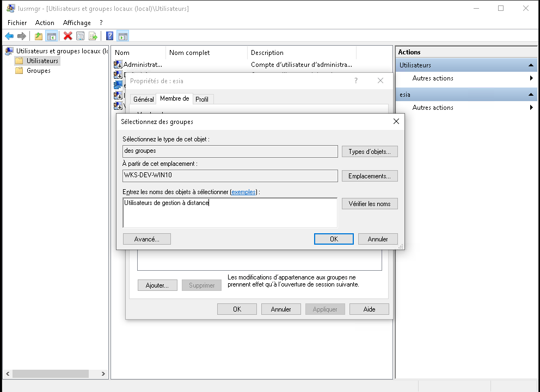Open the blue Help question mark icon

(x=109, y=36)
